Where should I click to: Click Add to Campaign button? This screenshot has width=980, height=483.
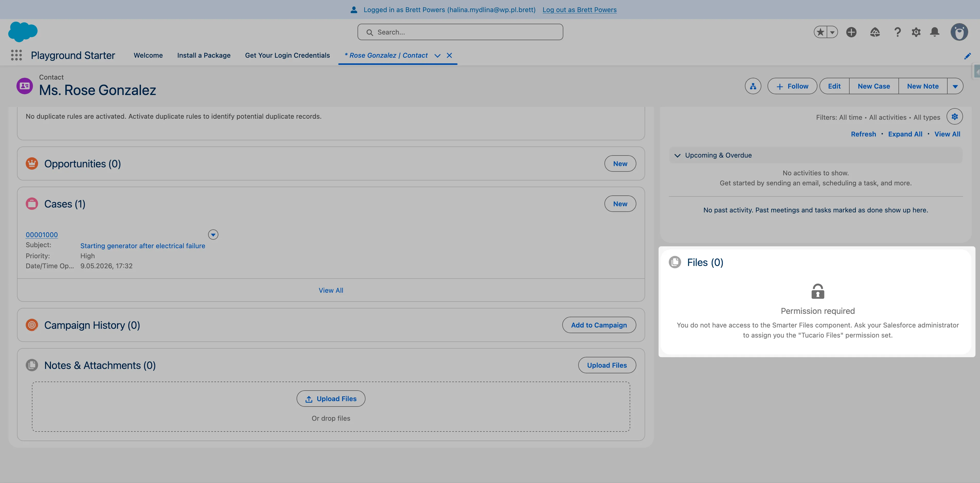click(x=599, y=325)
